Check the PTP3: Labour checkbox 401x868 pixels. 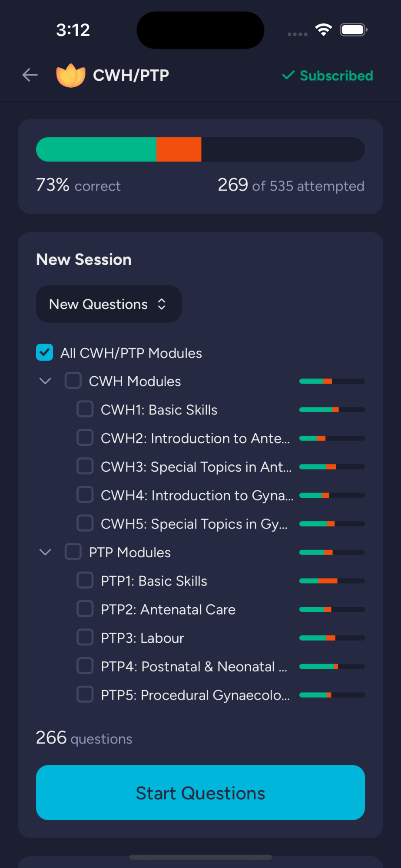point(85,637)
